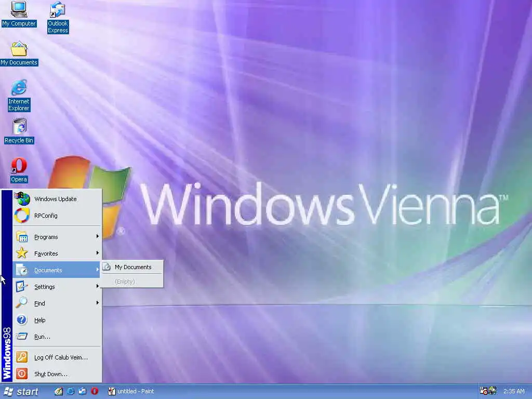Open My Computer desktop icon
The width and height of the screenshot is (532, 399).
(19, 14)
